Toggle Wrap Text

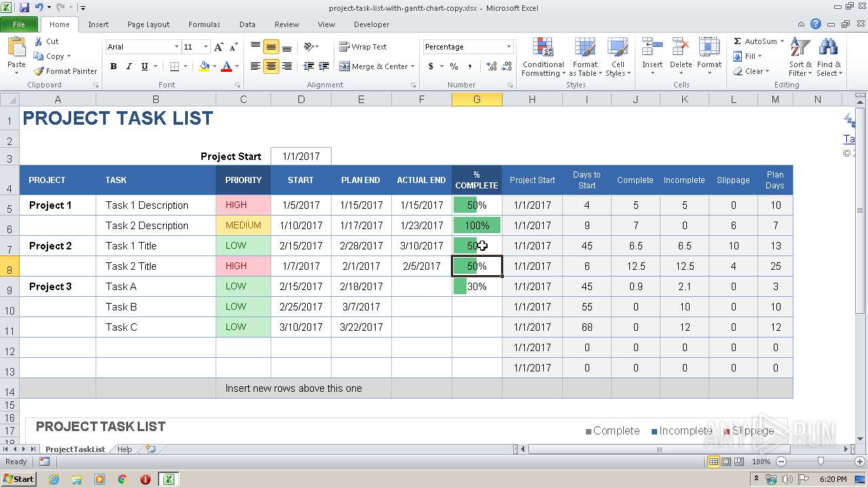point(363,47)
